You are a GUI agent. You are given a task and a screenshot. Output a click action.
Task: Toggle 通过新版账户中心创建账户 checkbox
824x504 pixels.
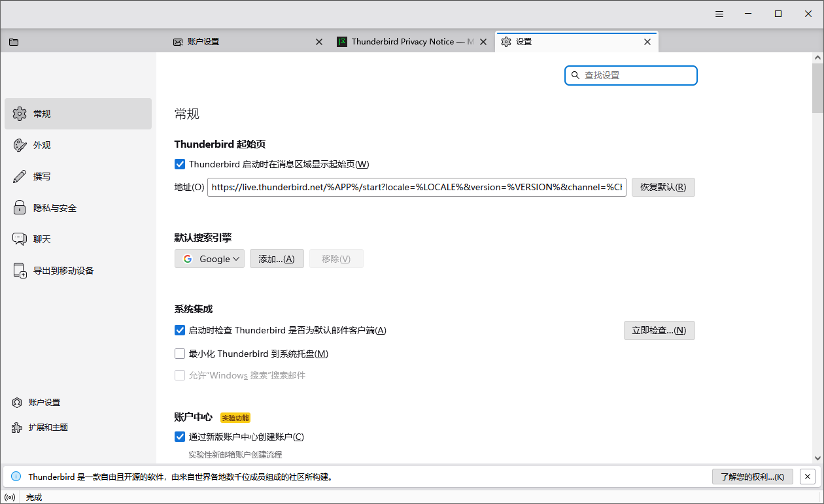pyautogui.click(x=180, y=437)
